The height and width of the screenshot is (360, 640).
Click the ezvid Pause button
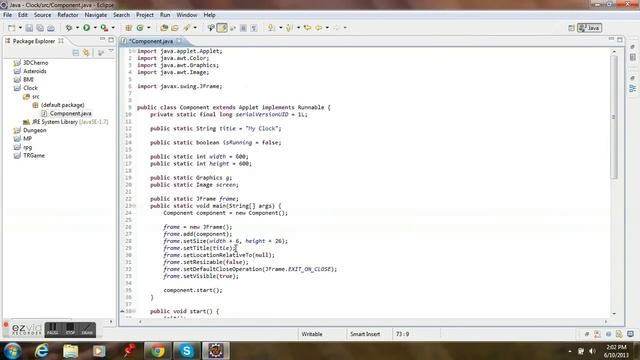point(52,329)
